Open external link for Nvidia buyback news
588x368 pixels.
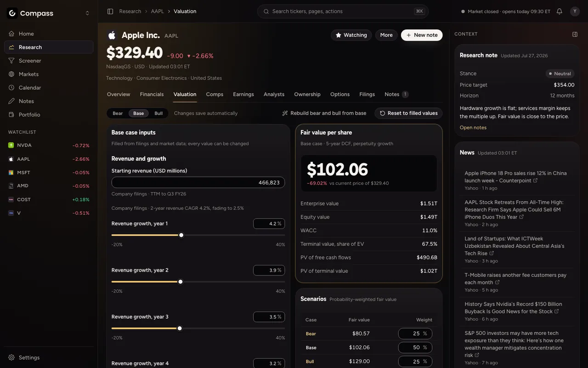556,311
